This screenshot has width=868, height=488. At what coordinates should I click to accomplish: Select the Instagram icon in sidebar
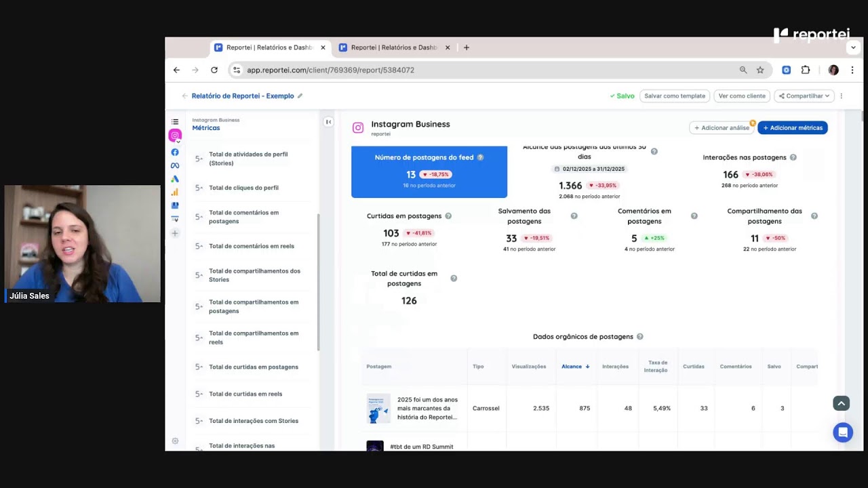coord(175,136)
